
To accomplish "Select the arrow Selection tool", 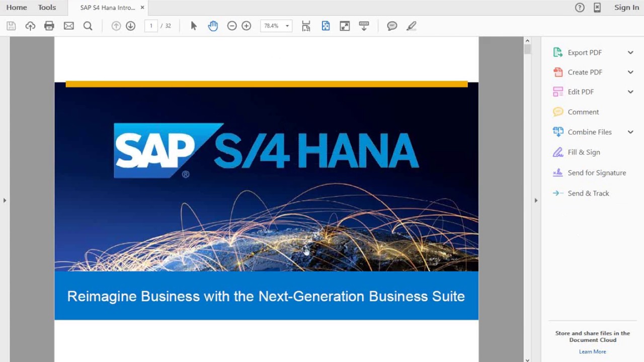I will (x=194, y=26).
